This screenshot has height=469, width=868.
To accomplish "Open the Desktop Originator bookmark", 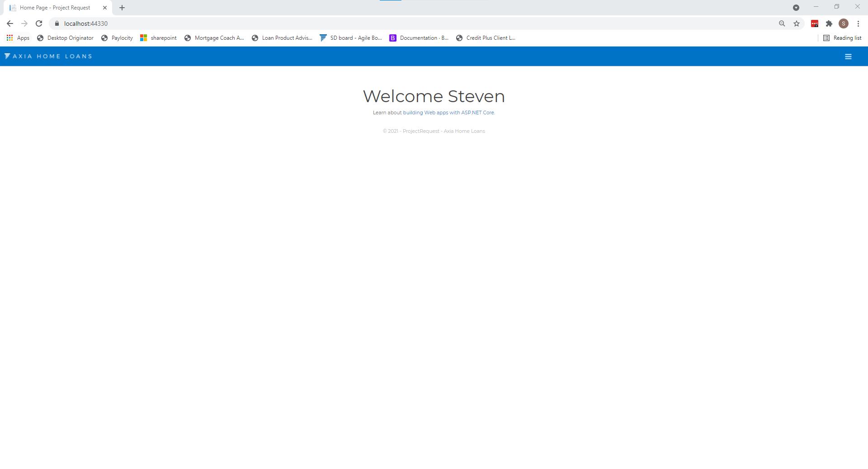I will pyautogui.click(x=66, y=38).
